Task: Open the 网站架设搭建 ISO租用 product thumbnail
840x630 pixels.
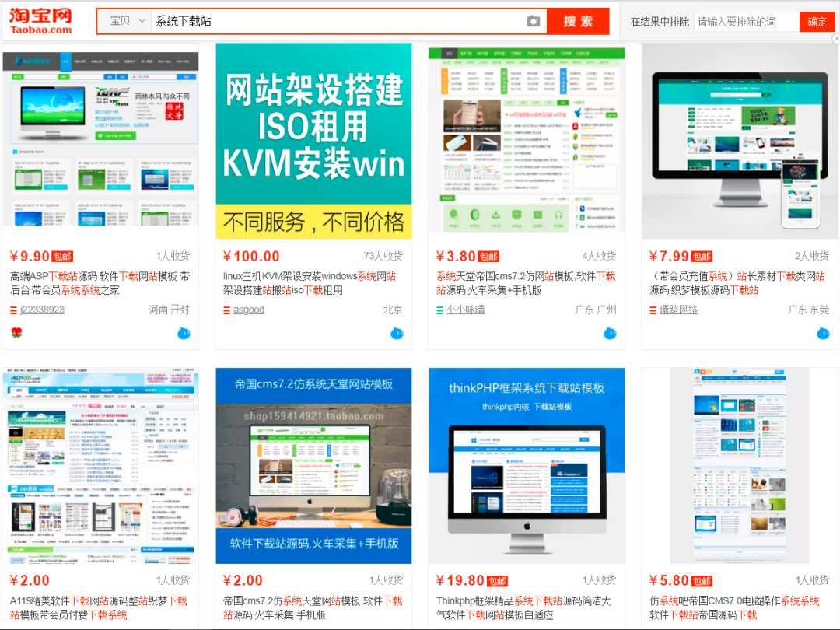Action: pyautogui.click(x=313, y=141)
